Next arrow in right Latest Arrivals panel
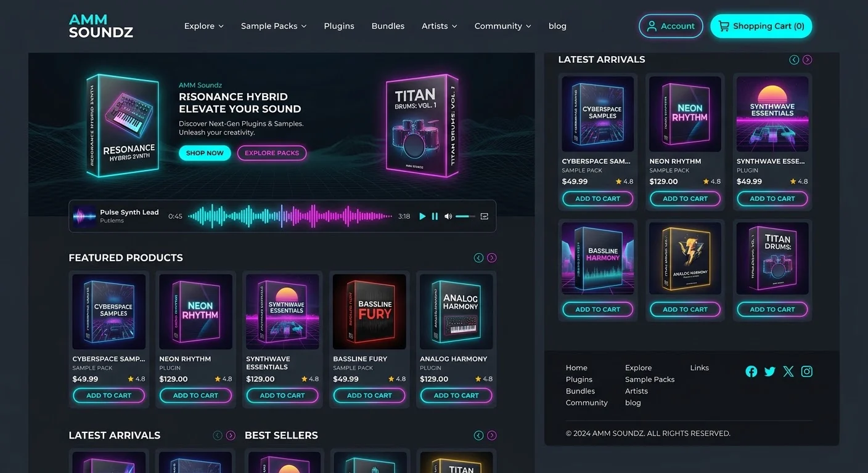868x473 pixels. [x=808, y=60]
